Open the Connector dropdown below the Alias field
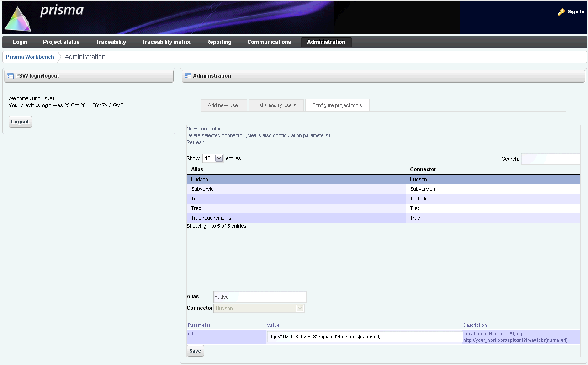Image resolution: width=588 pixels, height=365 pixels. point(299,308)
